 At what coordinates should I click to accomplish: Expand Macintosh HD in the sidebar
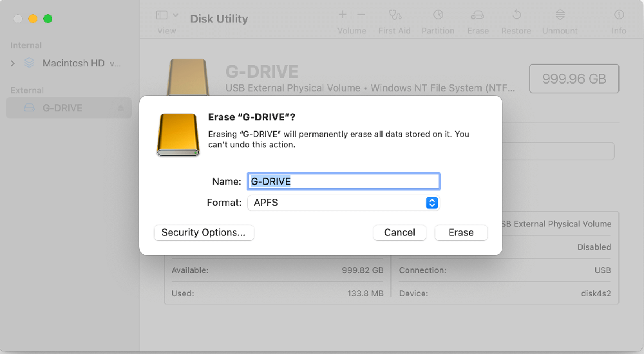tap(13, 63)
